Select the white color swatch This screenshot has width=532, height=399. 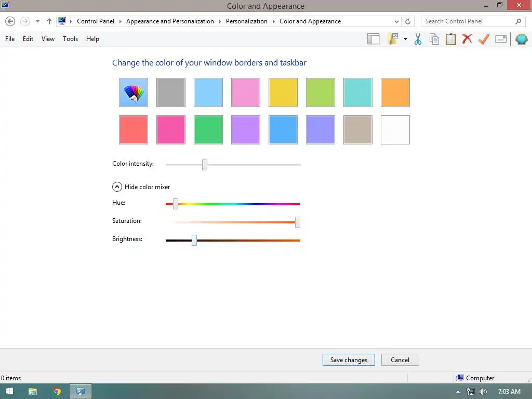pyautogui.click(x=395, y=129)
